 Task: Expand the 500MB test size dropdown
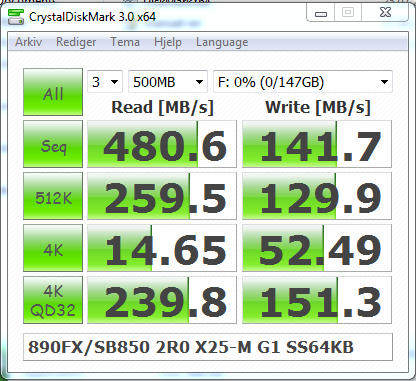coord(168,82)
